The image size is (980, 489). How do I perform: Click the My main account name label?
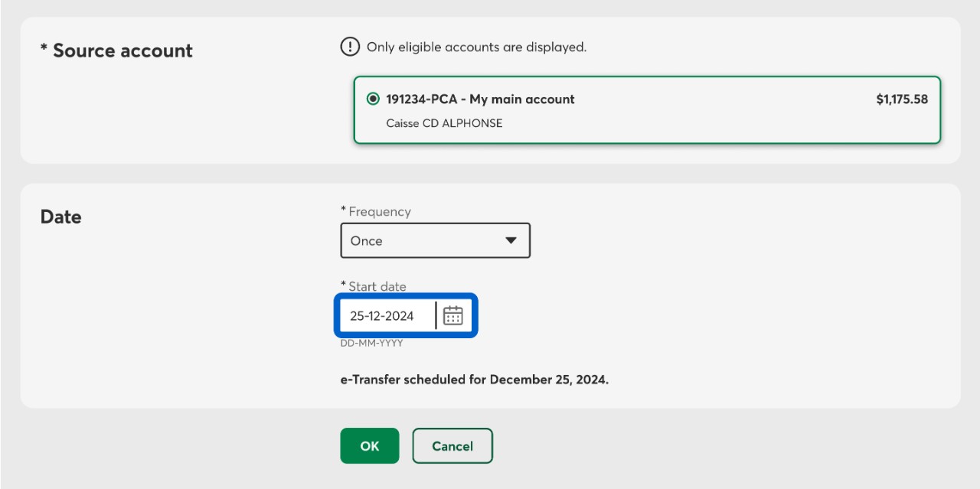[521, 99]
